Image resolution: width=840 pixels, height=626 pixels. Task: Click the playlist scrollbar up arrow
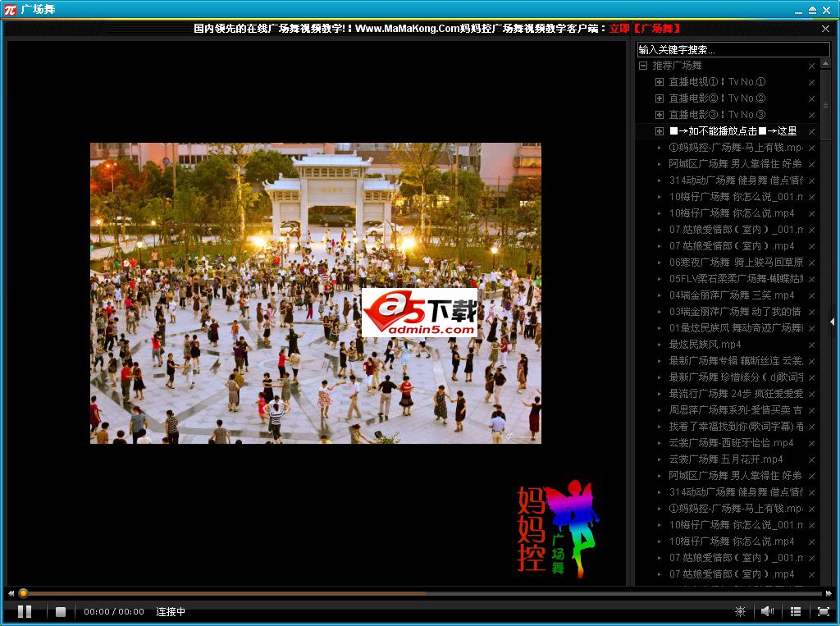[825, 66]
